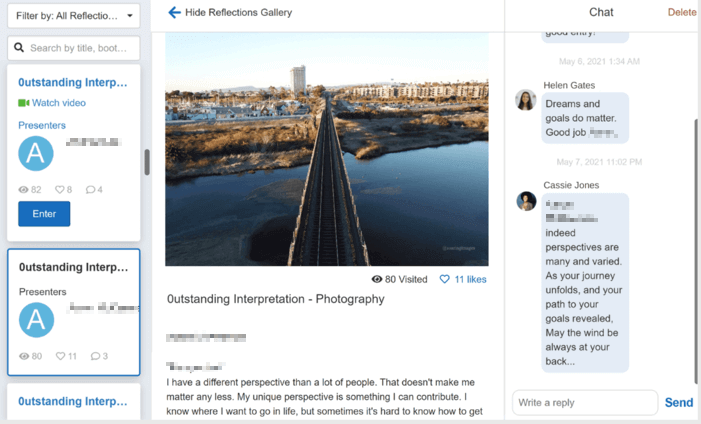The height and width of the screenshot is (424, 701).
Task: Click Helen Gates' profile avatar in chat
Action: click(x=525, y=100)
